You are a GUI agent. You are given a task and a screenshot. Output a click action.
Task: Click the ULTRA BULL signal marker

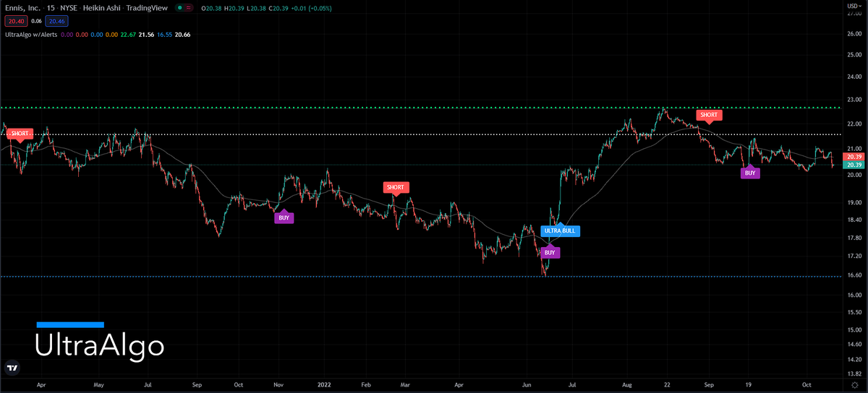(560, 231)
